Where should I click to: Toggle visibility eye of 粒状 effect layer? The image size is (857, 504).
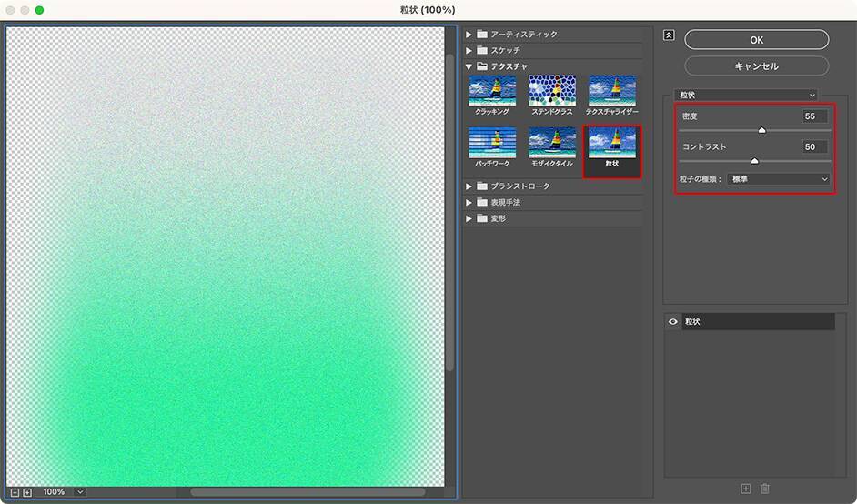[673, 321]
